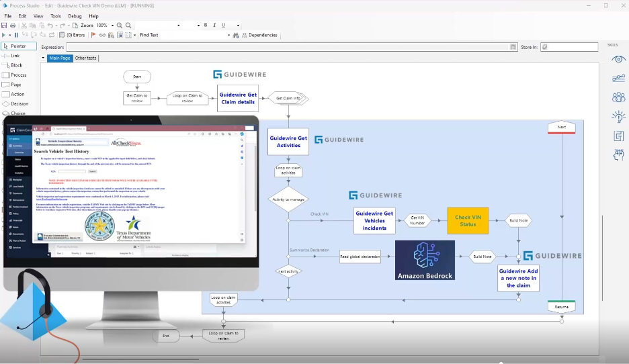This screenshot has width=629, height=364.
Task: Open the Find Text dropdown
Action: 228,35
